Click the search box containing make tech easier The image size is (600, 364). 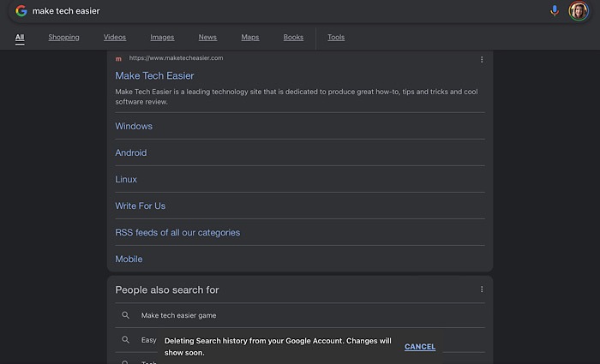(x=283, y=11)
